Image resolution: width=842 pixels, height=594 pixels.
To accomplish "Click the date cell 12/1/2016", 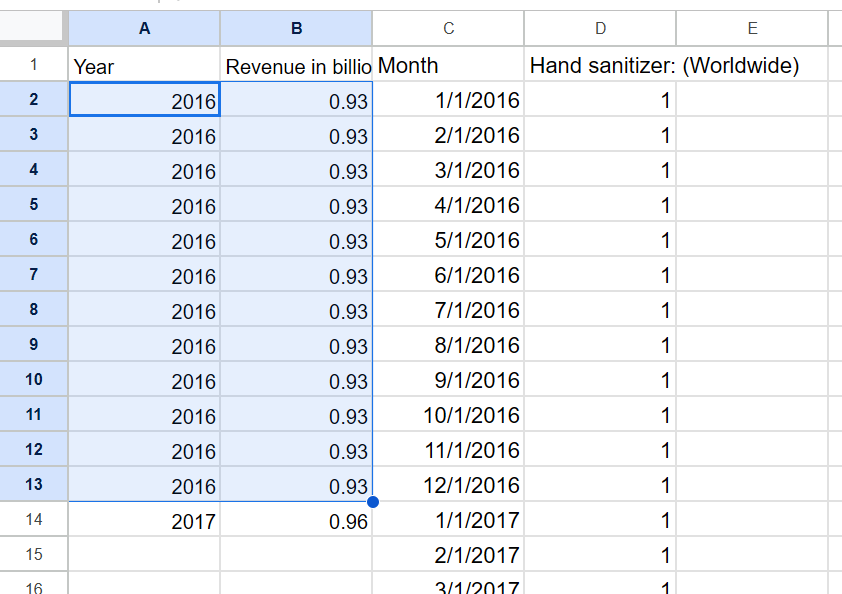I will 448,484.
